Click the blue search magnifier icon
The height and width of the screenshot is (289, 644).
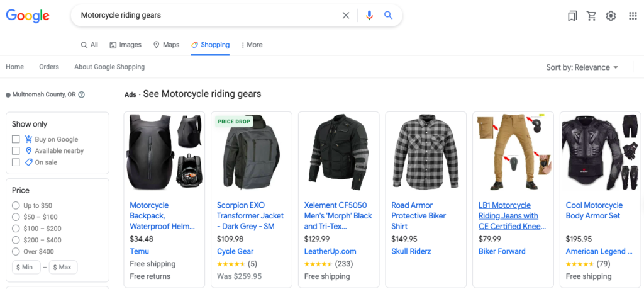click(388, 16)
